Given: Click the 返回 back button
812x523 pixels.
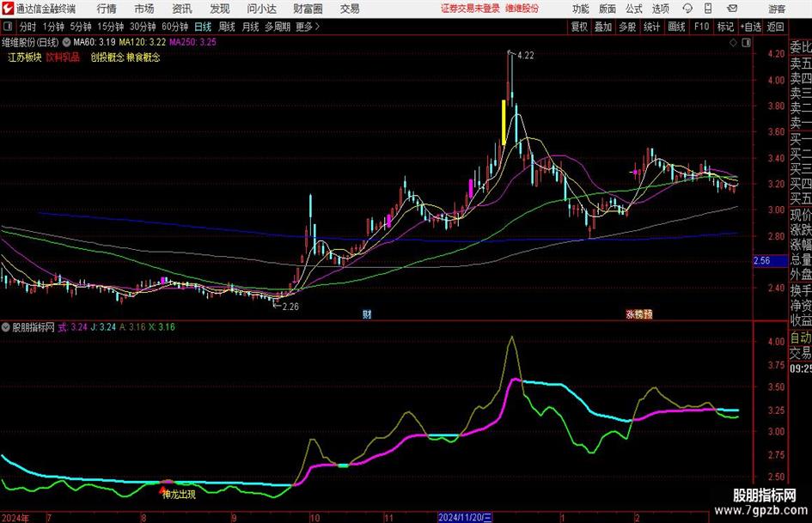Looking at the screenshot, I should (775, 27).
